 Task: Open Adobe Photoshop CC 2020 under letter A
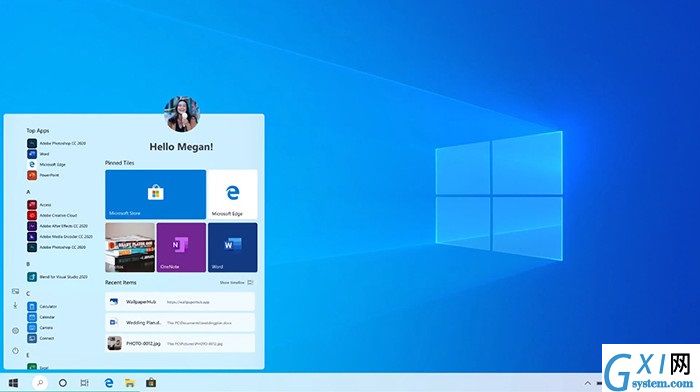tap(57, 247)
